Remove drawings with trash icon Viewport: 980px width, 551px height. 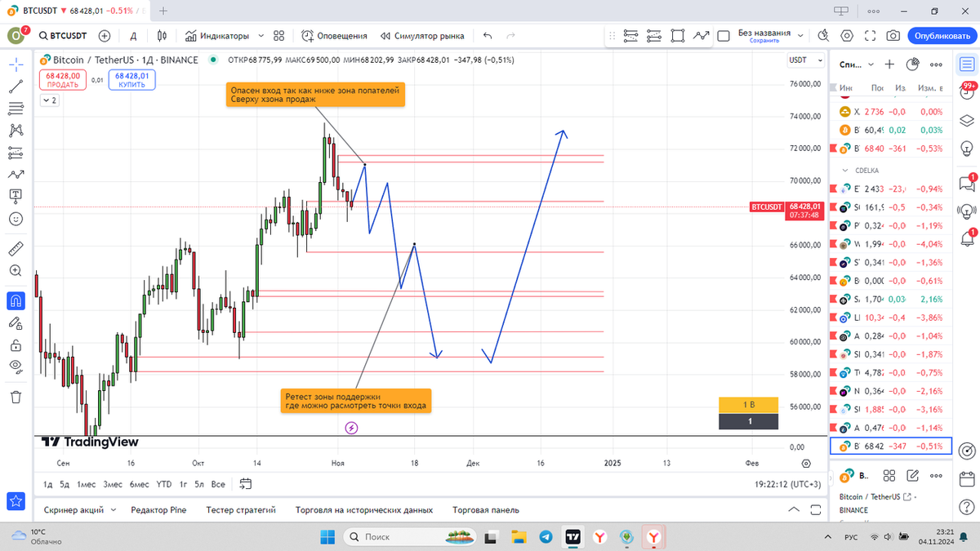(x=16, y=397)
